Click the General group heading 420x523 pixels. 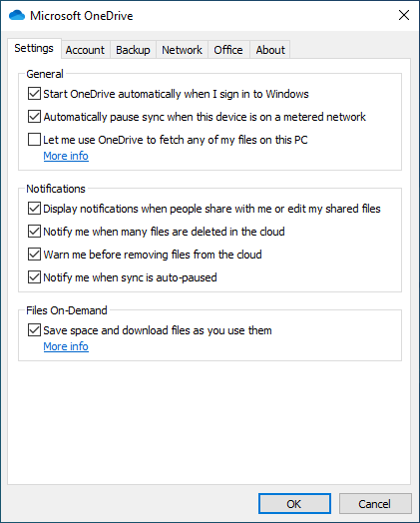click(45, 74)
